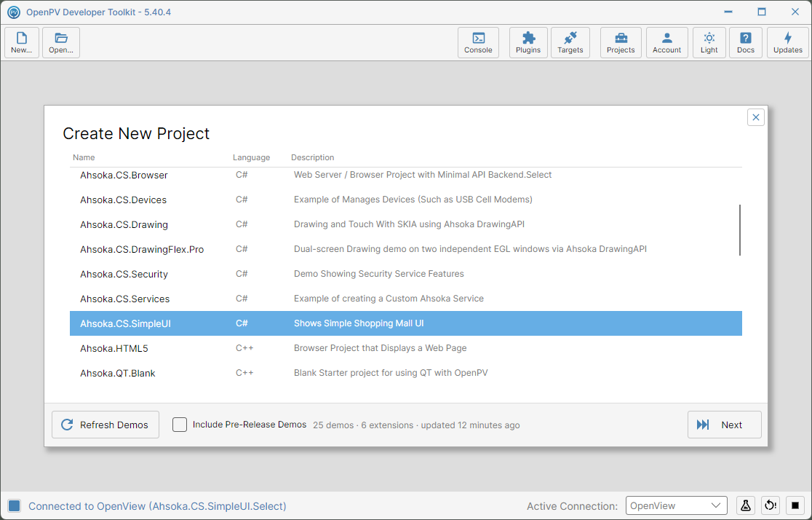Click the New project toolbar icon
The width and height of the screenshot is (812, 520).
(22, 42)
